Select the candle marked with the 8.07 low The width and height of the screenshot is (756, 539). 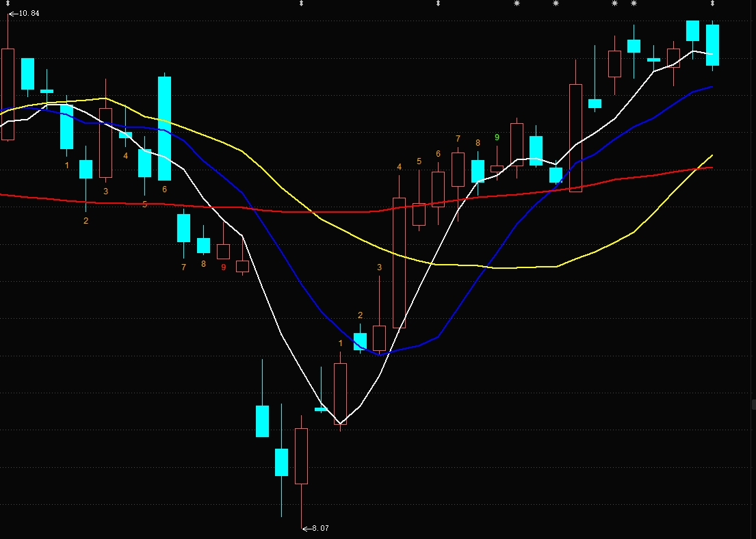click(x=301, y=456)
